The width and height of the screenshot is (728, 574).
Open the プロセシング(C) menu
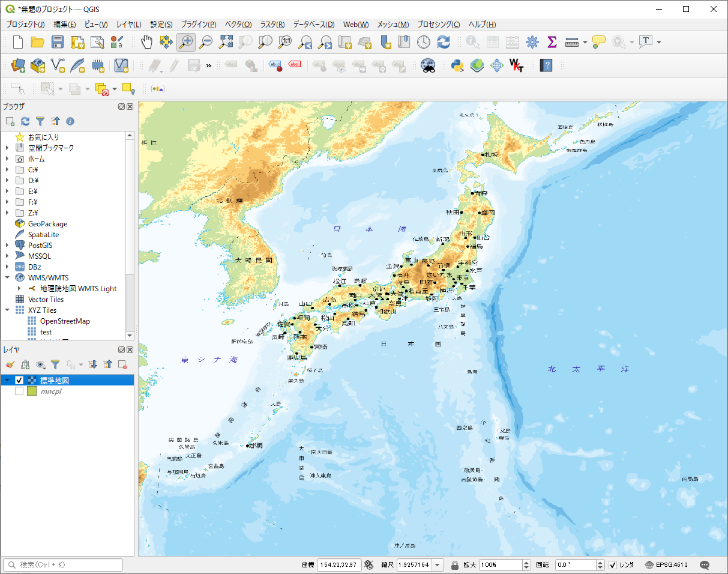pyautogui.click(x=439, y=25)
